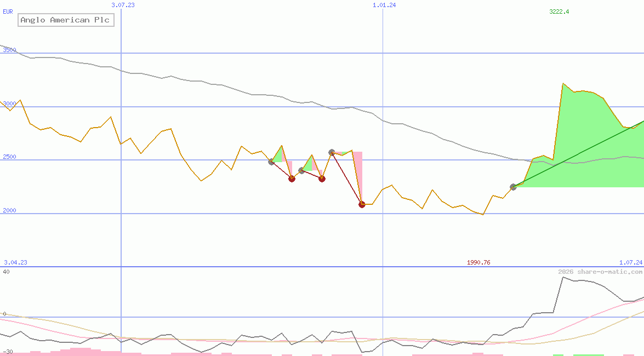Select the Anglo American Plc title box
Screen dimensions: 644x356
pos(66,20)
